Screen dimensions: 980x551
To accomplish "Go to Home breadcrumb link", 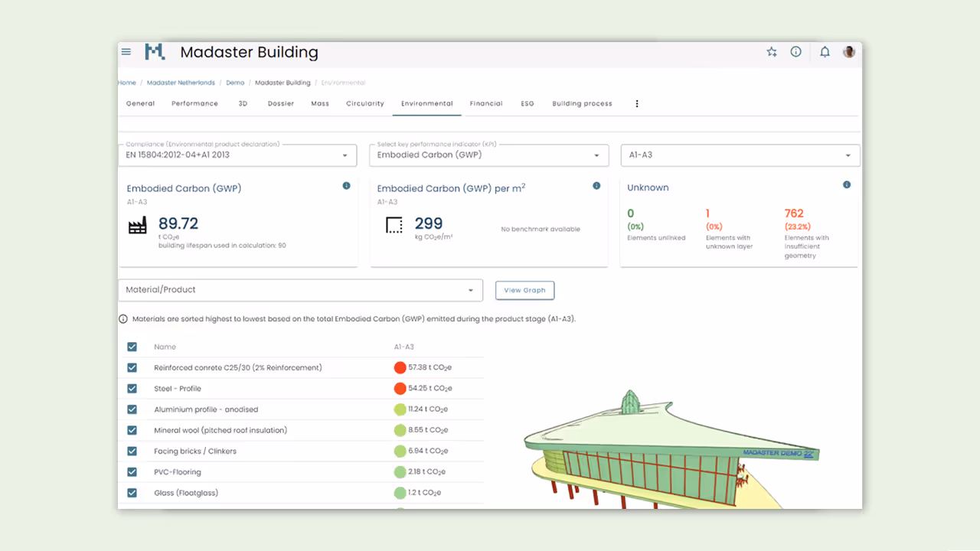I will [127, 83].
